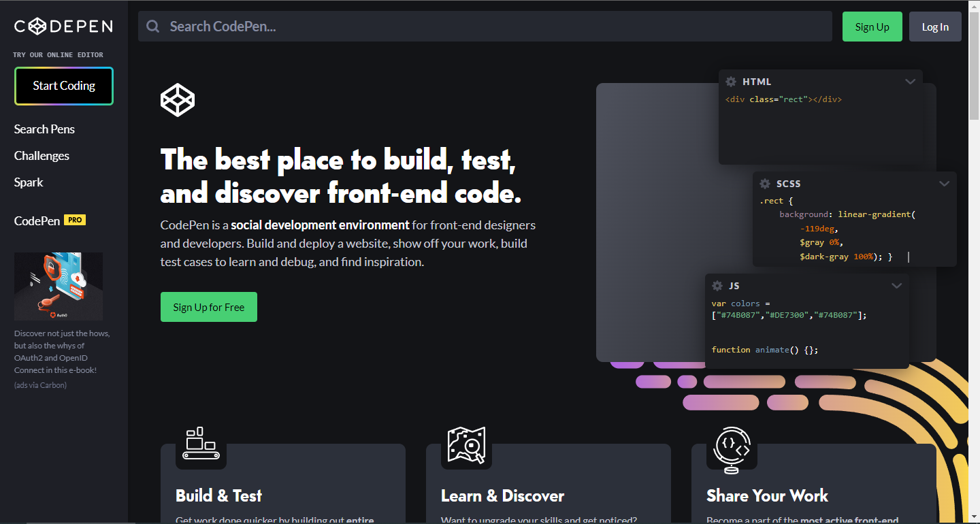Click the Learn & Discover card heading
980x524 pixels.
tap(502, 495)
